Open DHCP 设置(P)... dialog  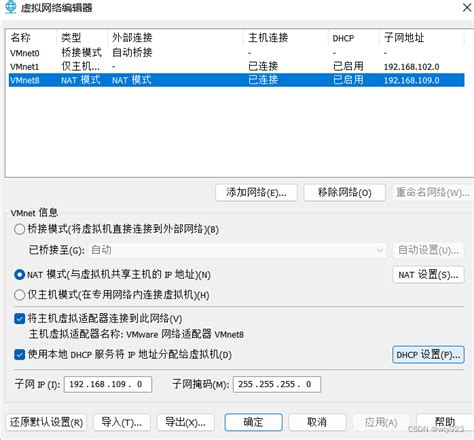pos(428,355)
